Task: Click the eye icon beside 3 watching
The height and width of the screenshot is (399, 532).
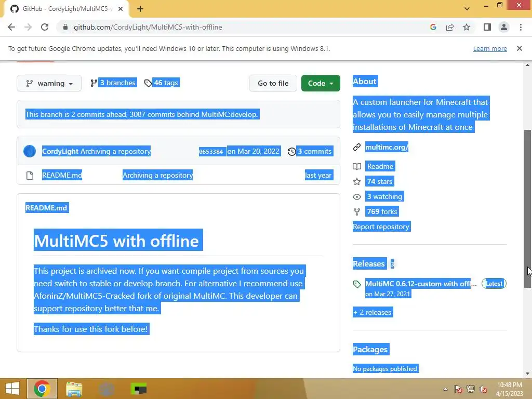Action: click(x=356, y=196)
